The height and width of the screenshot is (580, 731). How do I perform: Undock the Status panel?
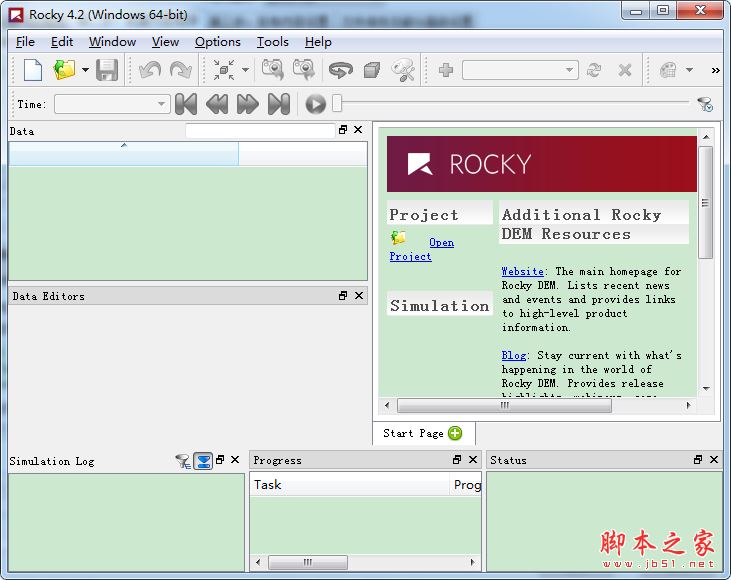(x=698, y=460)
